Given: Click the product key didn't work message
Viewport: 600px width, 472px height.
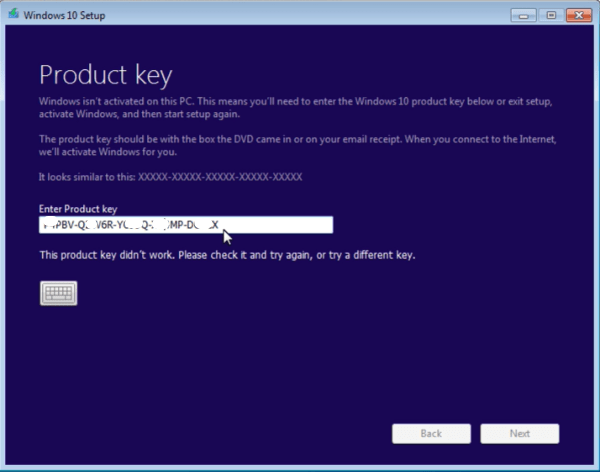Looking at the screenshot, I should pos(227,255).
